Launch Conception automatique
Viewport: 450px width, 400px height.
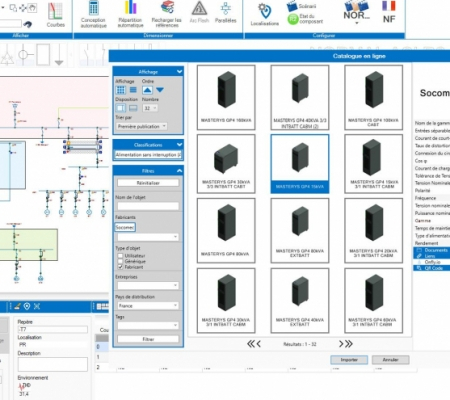[x=93, y=14]
